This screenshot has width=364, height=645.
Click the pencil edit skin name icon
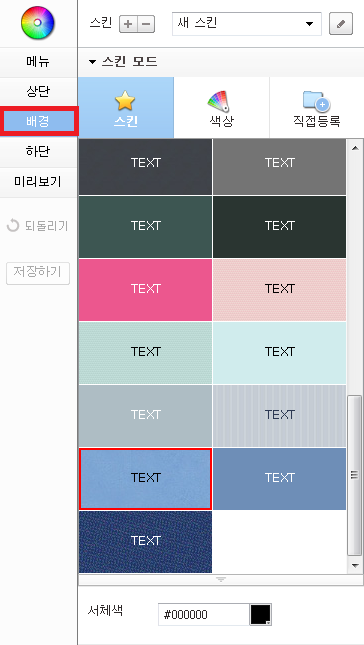341,24
